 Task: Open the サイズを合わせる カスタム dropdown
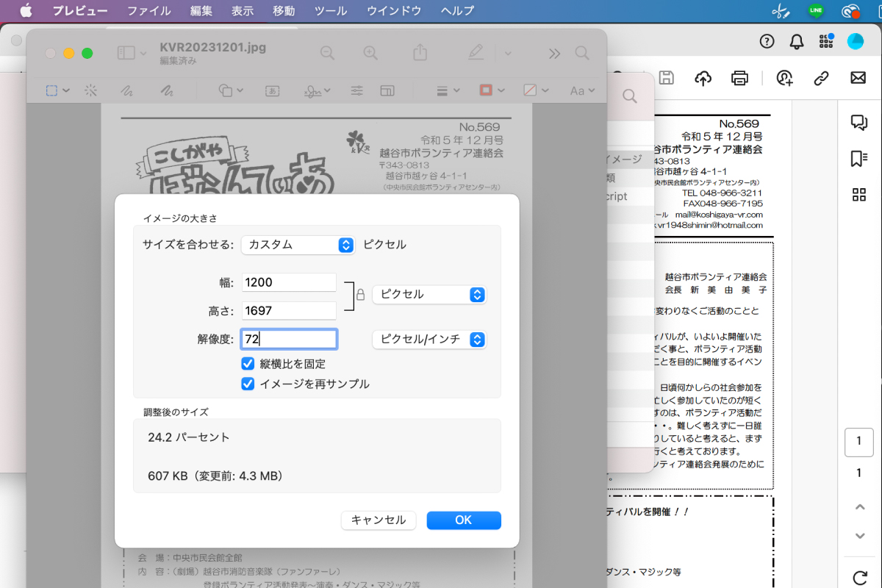point(298,245)
